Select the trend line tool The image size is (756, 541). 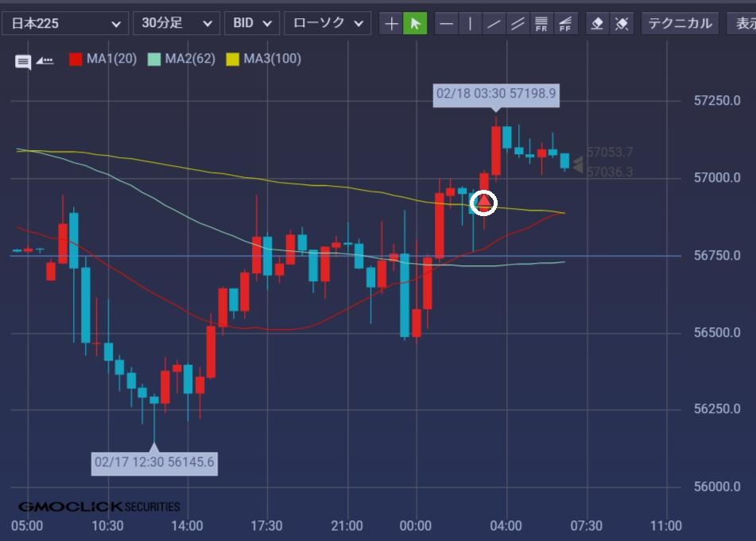click(494, 23)
